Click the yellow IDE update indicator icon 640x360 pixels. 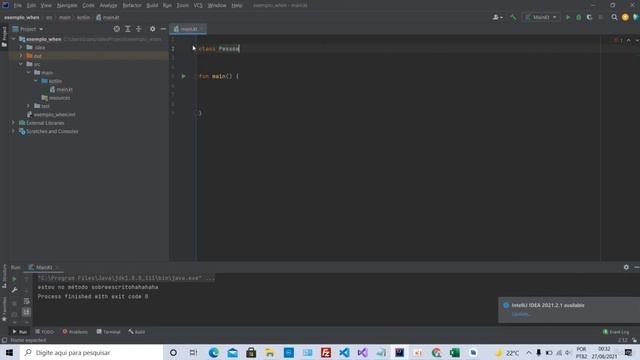(625, 17)
